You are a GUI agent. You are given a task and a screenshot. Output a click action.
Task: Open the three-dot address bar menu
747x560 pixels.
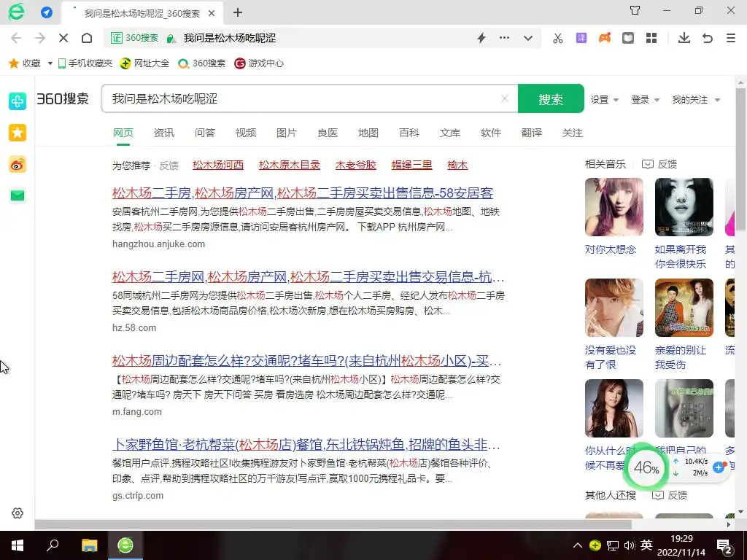pos(505,38)
